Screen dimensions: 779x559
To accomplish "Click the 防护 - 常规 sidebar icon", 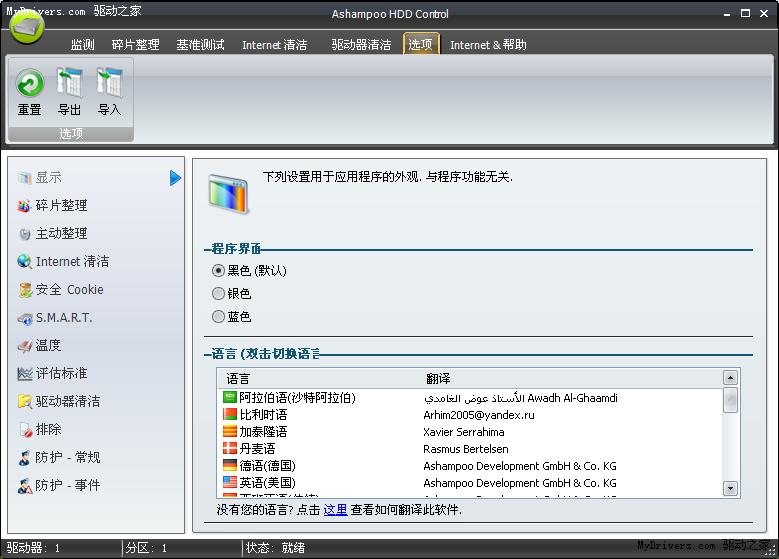I will pyautogui.click(x=24, y=458).
